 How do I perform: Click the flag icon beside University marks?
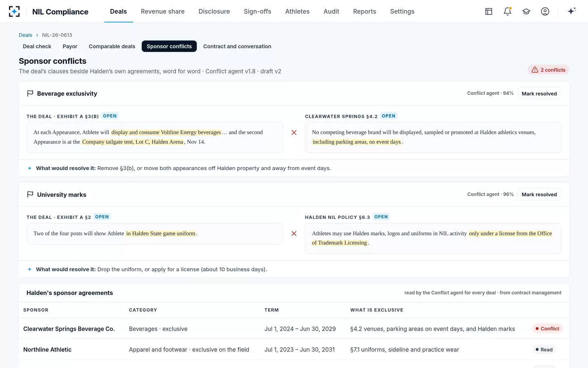point(30,194)
